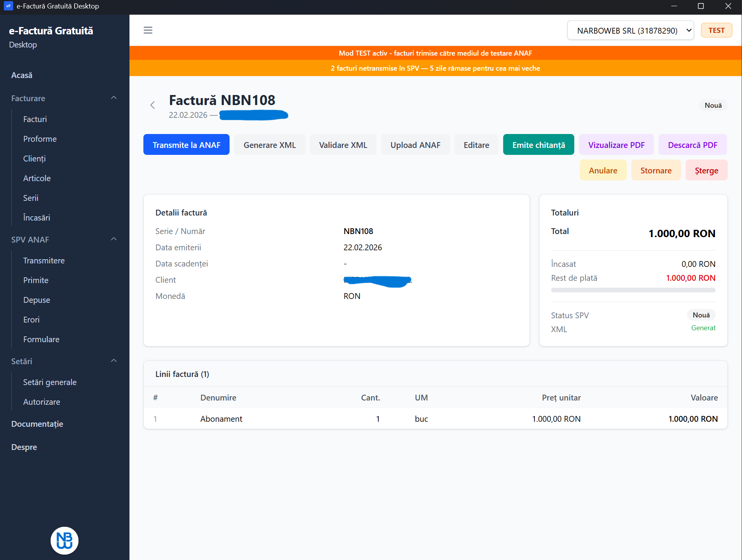Click the orange unsent invoices warning banner
The width and height of the screenshot is (742, 560).
pyautogui.click(x=435, y=68)
